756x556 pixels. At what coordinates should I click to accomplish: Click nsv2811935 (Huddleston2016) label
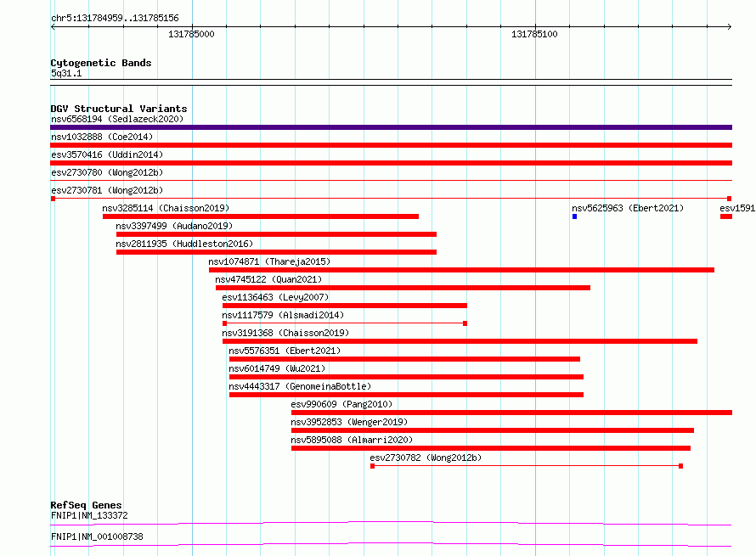184,244
